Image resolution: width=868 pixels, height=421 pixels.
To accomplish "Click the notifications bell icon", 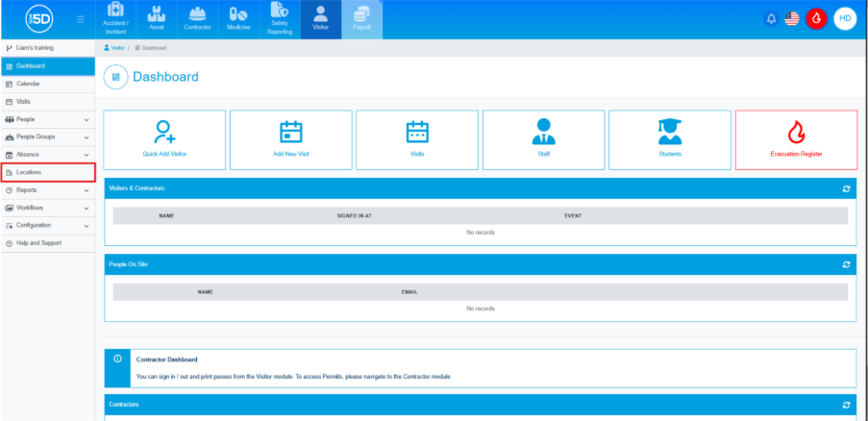I will 771,19.
